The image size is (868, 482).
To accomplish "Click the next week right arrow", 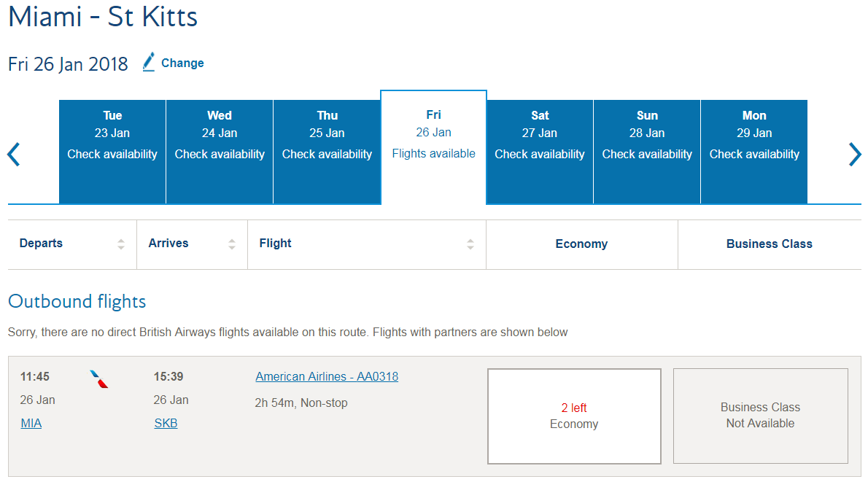I will (855, 155).
